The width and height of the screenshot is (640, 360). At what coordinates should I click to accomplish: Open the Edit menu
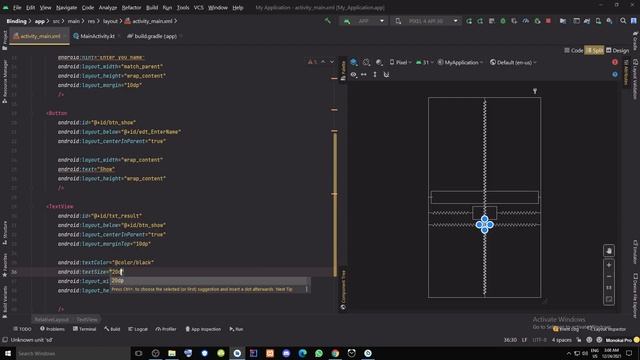click(31, 7)
